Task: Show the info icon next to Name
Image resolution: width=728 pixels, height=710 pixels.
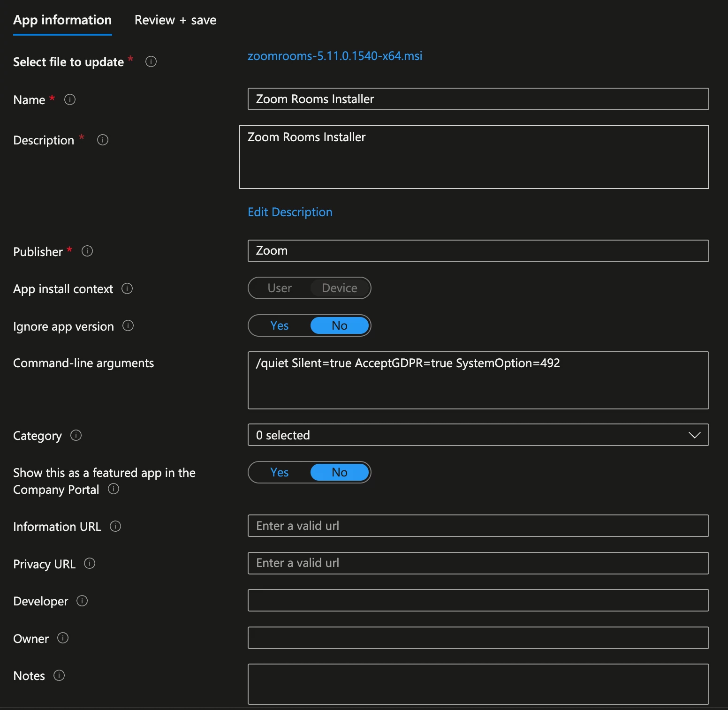Action: [70, 99]
